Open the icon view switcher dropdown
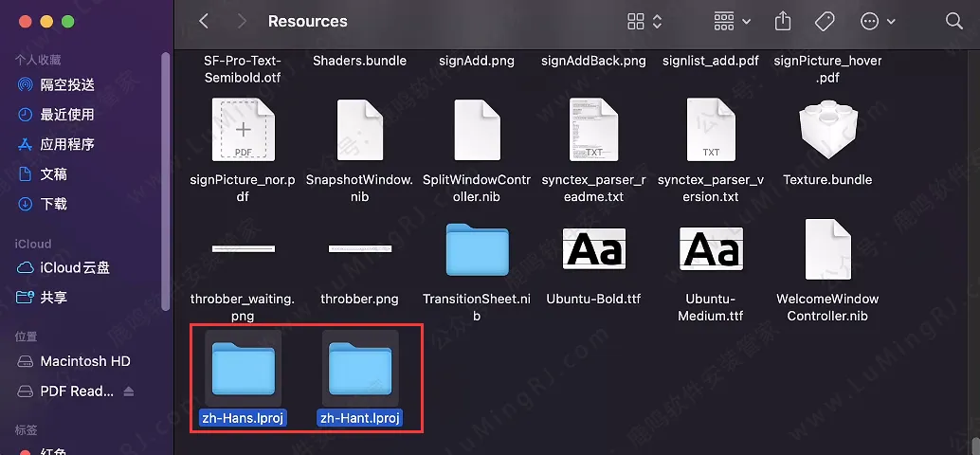Screen dimensions: 980x455 pyautogui.click(x=644, y=21)
